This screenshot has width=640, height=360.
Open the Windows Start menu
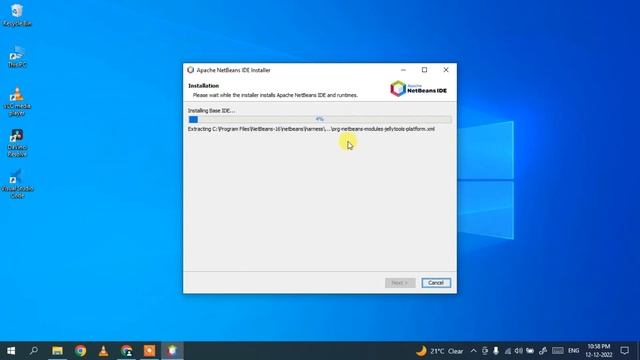click(x=11, y=351)
